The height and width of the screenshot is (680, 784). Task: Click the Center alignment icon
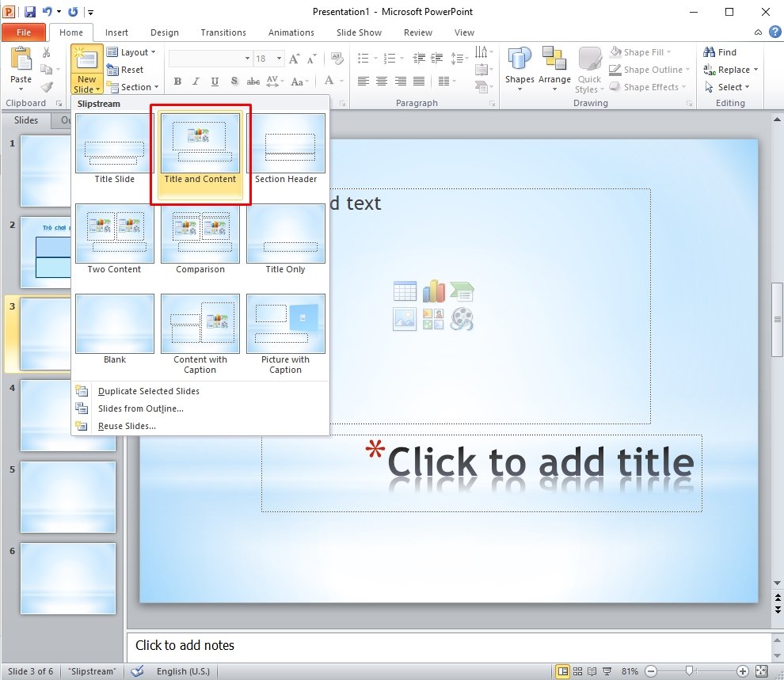coord(382,81)
